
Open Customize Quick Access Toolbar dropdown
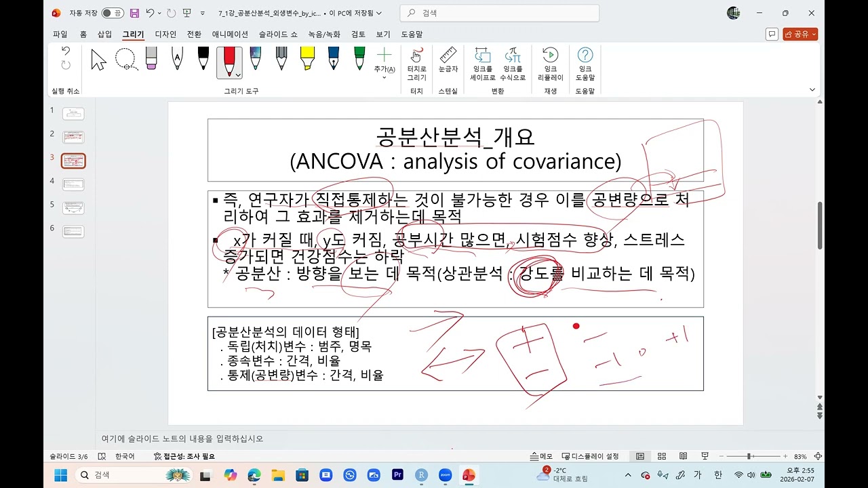pyautogui.click(x=203, y=13)
